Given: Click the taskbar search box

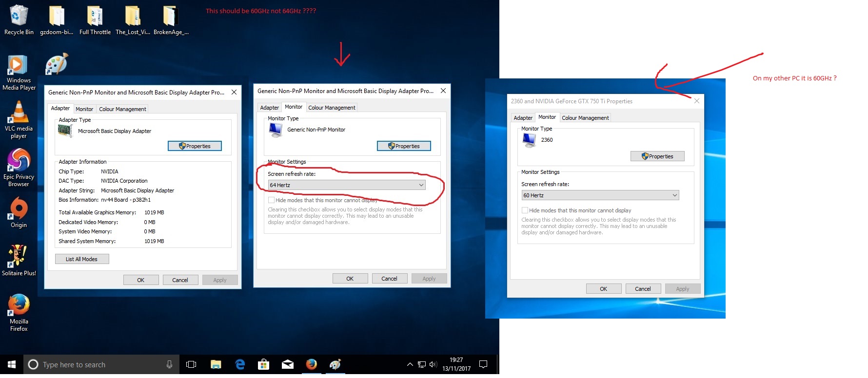Looking at the screenshot, I should click(x=101, y=364).
